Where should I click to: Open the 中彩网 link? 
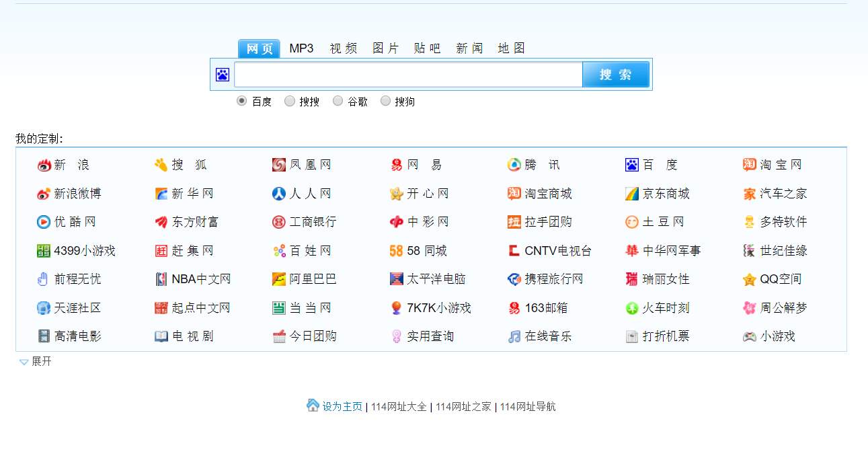tap(428, 222)
